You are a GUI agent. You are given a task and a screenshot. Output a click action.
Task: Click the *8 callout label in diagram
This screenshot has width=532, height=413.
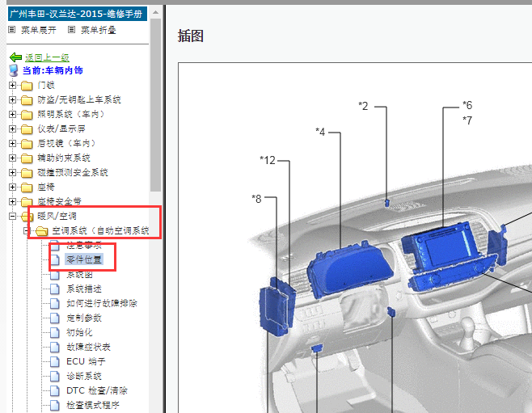coord(256,199)
